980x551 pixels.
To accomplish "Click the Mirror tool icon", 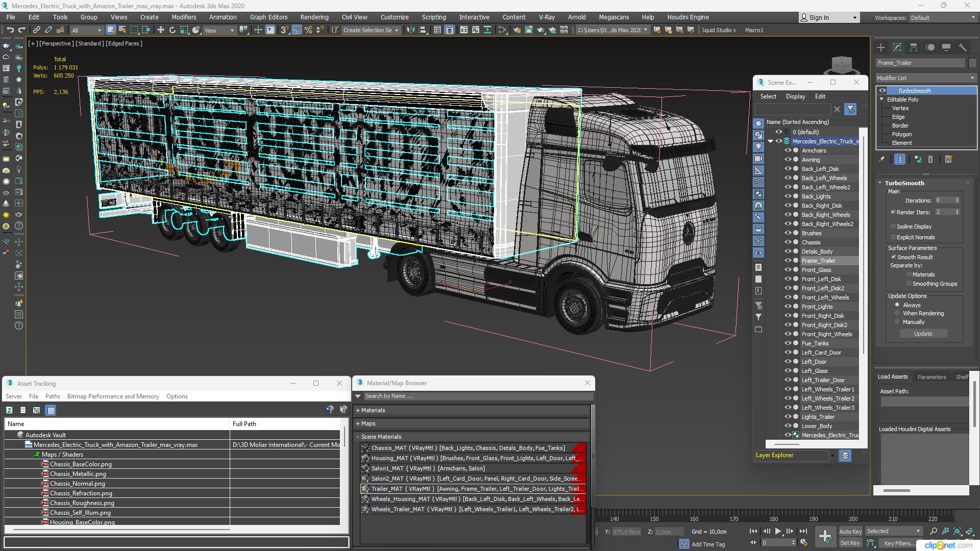I will point(411,30).
